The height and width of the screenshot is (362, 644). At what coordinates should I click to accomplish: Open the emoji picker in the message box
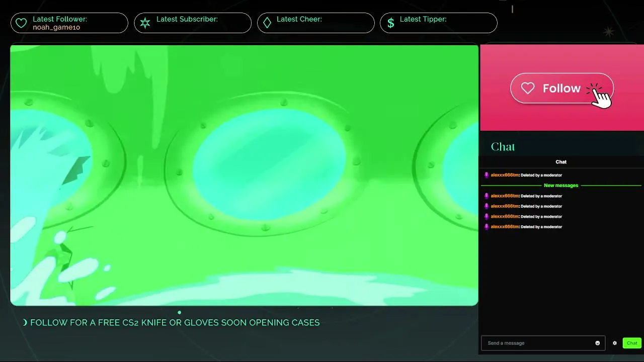(598, 343)
